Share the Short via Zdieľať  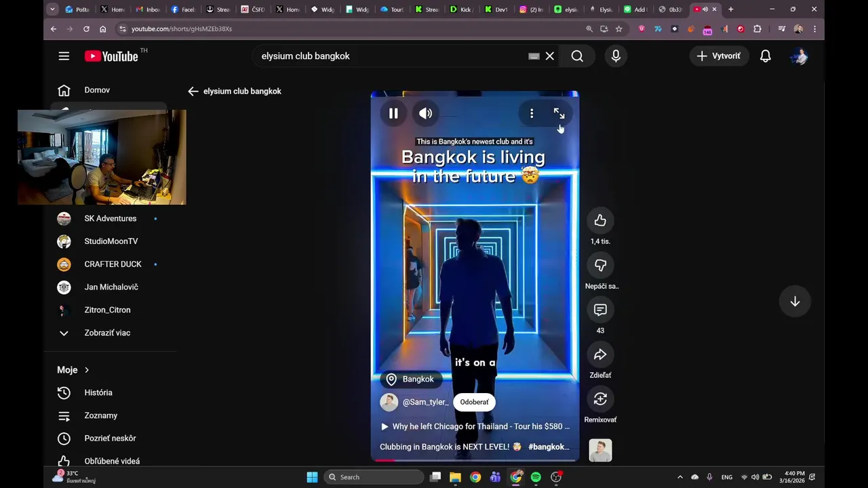point(600,354)
